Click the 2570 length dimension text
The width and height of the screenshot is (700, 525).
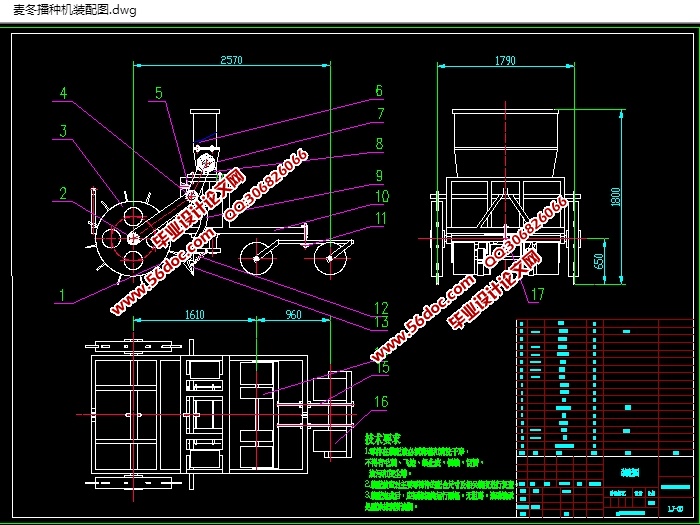[231, 60]
